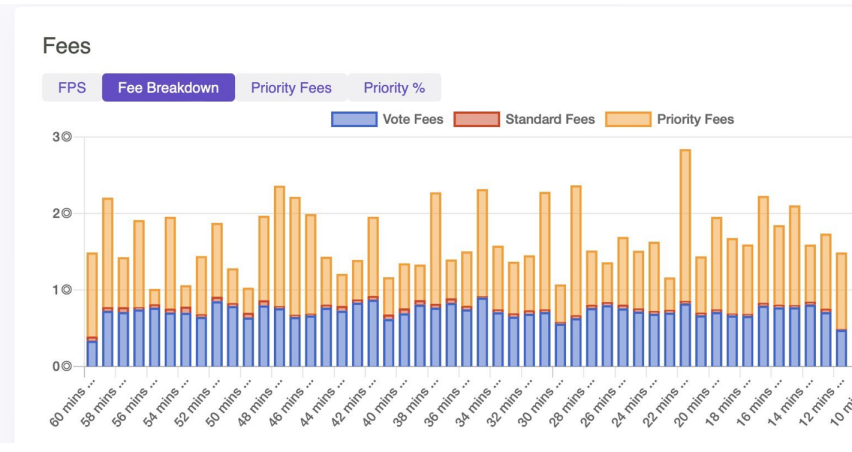The height and width of the screenshot is (452, 852).
Task: Click the Fees section heading
Action: click(x=67, y=46)
